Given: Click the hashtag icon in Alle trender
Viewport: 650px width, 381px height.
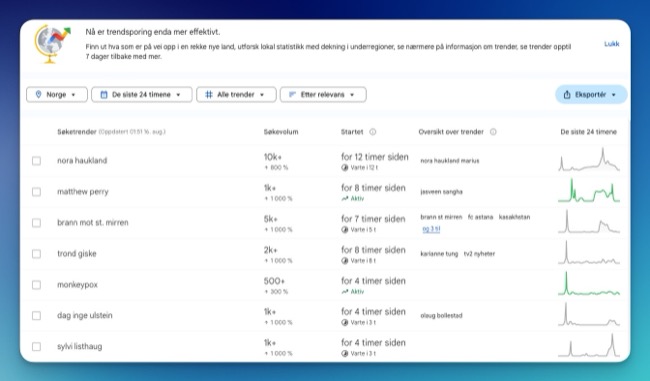Looking at the screenshot, I should point(209,95).
